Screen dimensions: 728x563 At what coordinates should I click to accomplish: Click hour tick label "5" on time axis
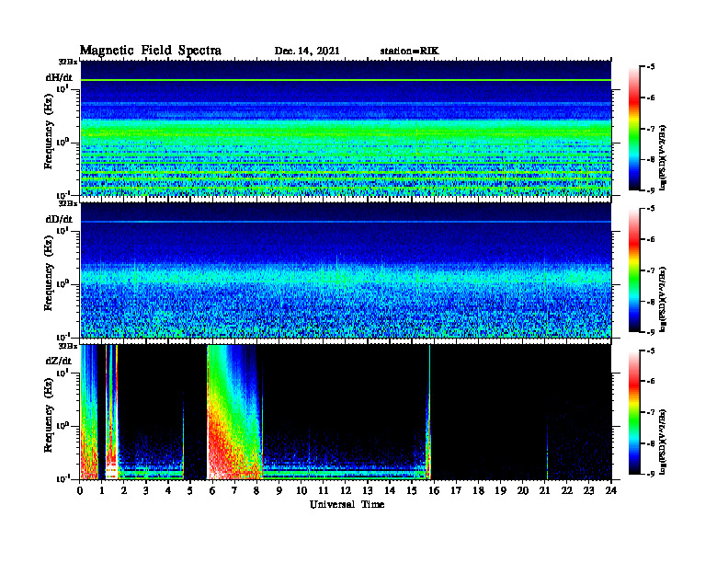coord(190,491)
